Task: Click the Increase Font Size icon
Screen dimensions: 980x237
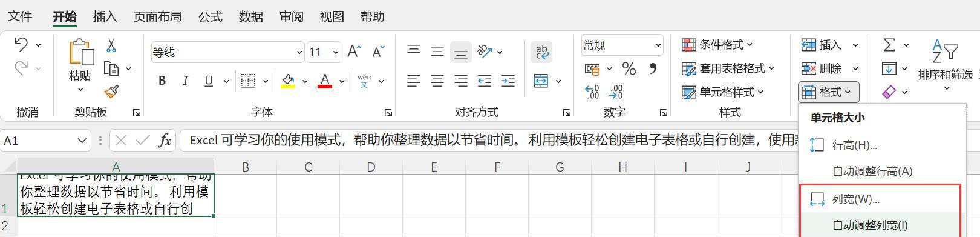Action: point(354,52)
